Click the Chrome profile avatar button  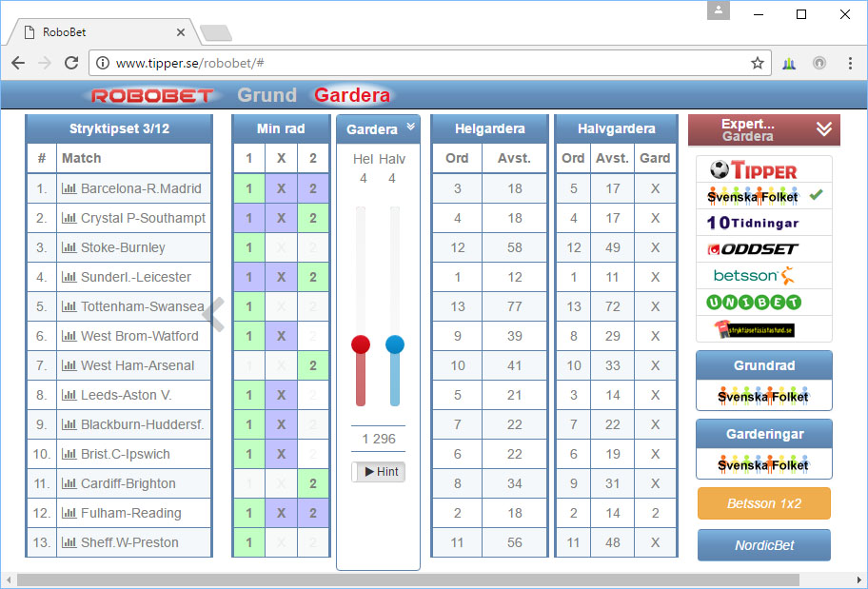pyautogui.click(x=718, y=10)
